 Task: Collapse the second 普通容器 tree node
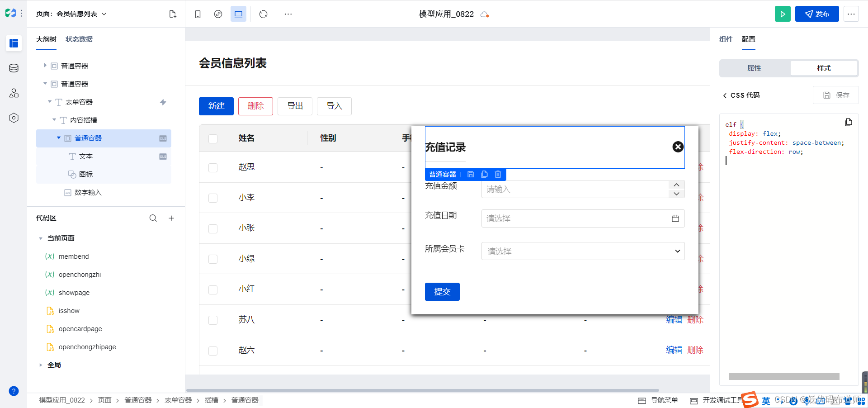(45, 84)
